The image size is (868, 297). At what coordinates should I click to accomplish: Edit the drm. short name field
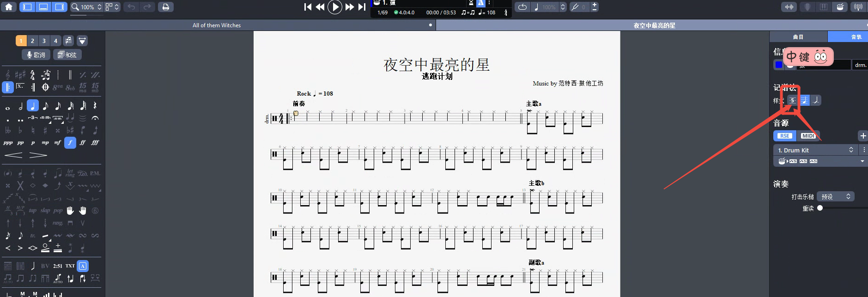[860, 65]
